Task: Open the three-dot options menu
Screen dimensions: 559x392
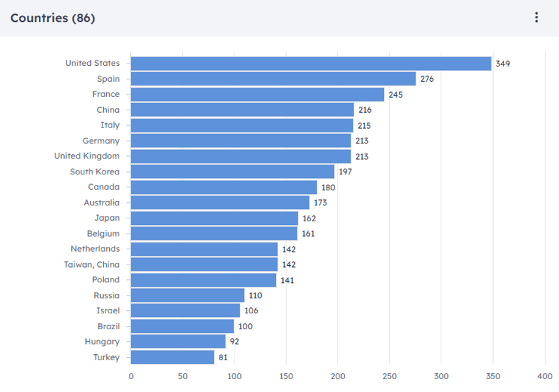Action: tap(536, 18)
